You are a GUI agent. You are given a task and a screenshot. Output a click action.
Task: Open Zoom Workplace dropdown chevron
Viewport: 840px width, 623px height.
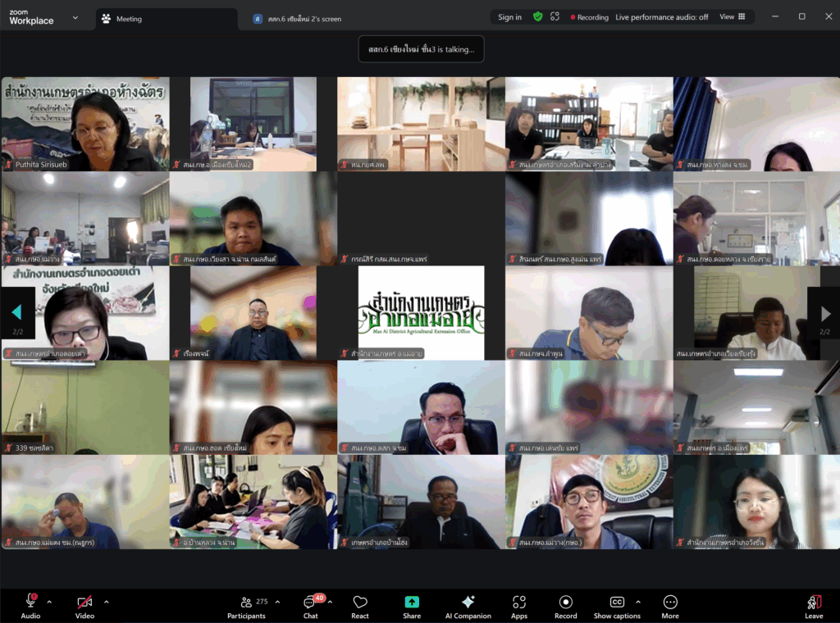click(x=75, y=16)
